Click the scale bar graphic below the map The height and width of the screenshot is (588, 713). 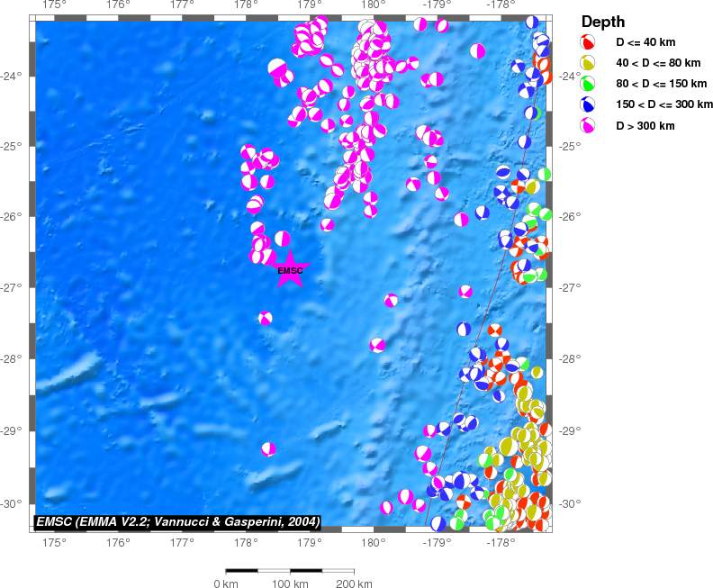pyautogui.click(x=290, y=571)
